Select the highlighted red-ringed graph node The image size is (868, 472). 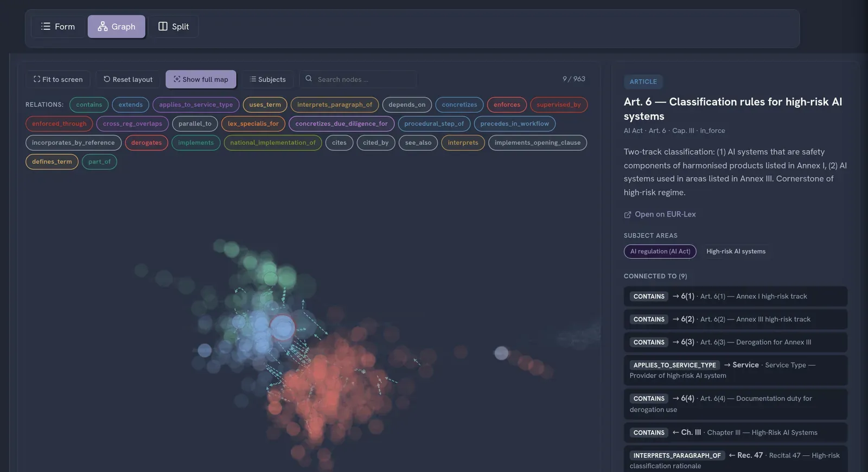pos(283,328)
